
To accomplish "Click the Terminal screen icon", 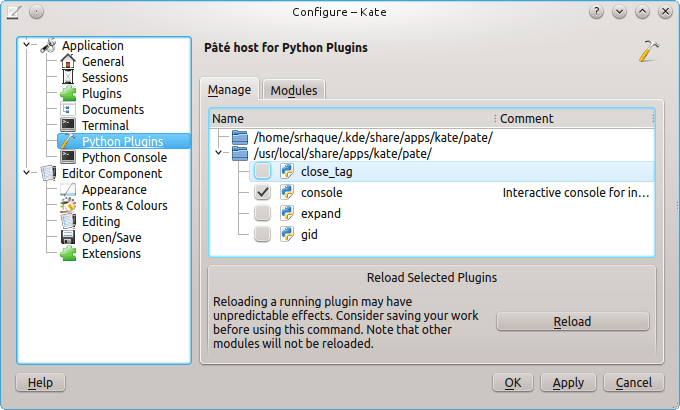I will point(68,125).
